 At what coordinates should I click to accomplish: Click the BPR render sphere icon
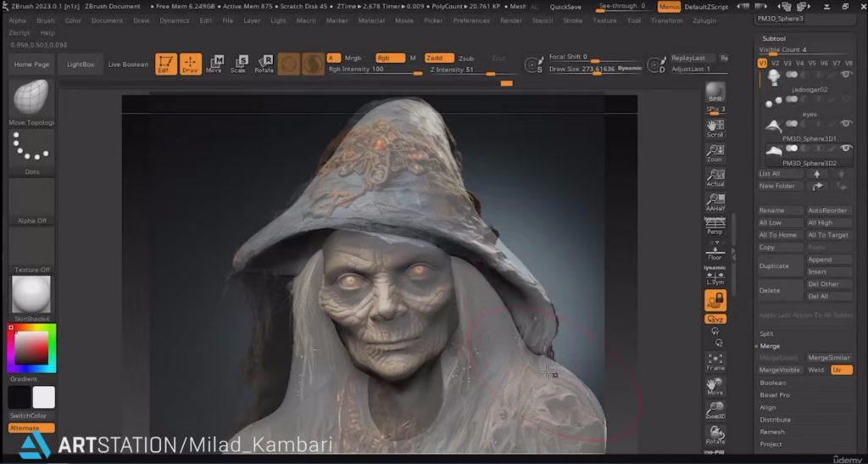715,92
